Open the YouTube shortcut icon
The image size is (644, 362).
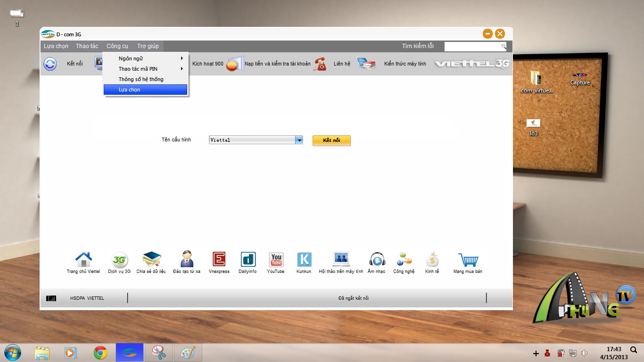click(276, 259)
